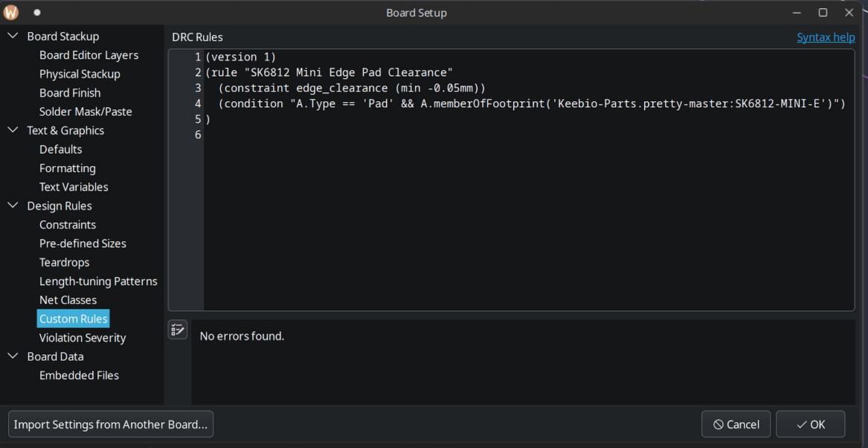This screenshot has width=868, height=448.
Task: Open Length-tuning Patterns page
Action: (98, 281)
